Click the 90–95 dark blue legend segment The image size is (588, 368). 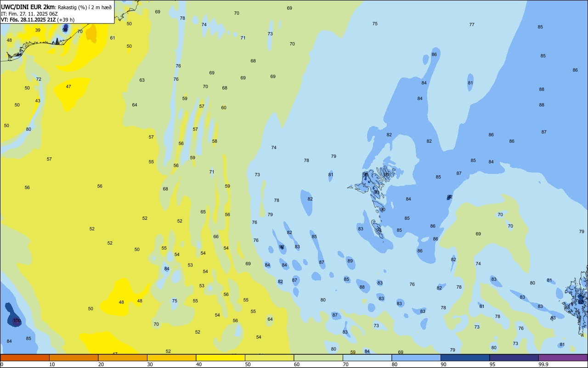[x=465, y=357]
